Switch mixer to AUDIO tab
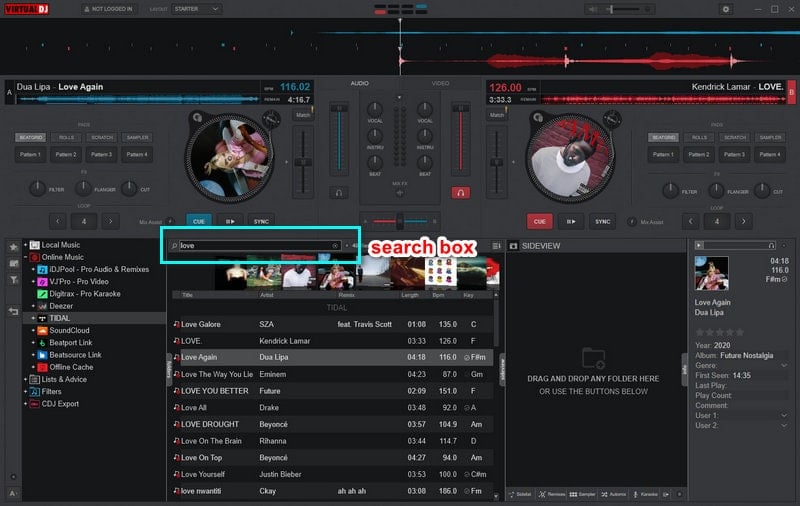Screen dimensions: 800x506 pos(359,83)
